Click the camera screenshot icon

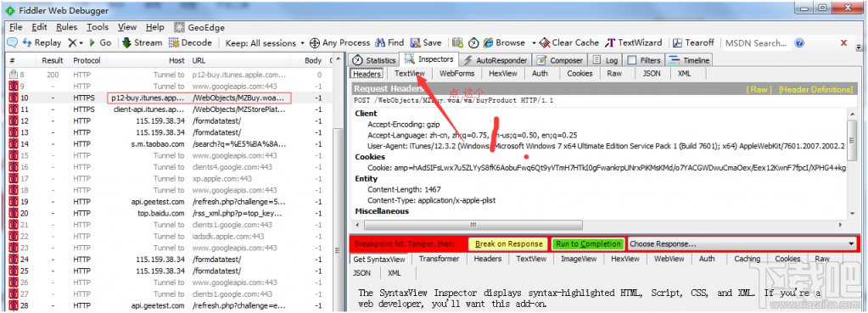pyautogui.click(x=458, y=42)
